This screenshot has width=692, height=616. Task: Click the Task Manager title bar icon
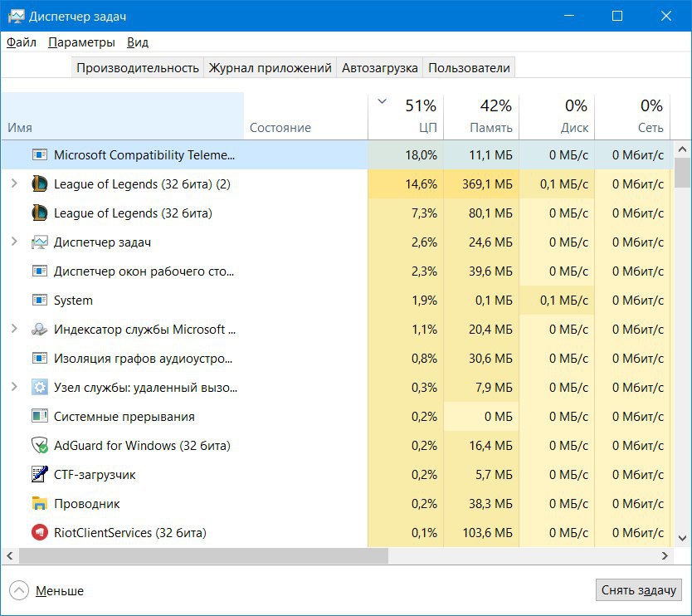coord(17,17)
